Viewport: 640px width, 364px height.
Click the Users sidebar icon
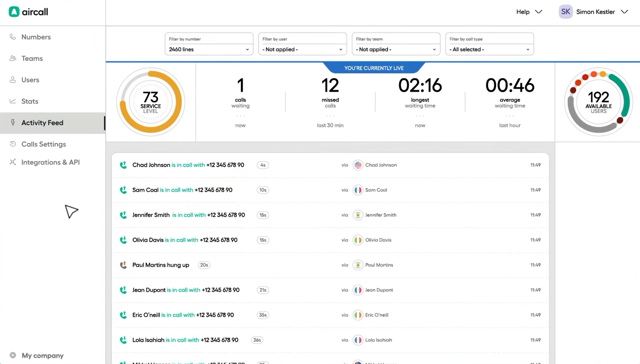tap(12, 79)
